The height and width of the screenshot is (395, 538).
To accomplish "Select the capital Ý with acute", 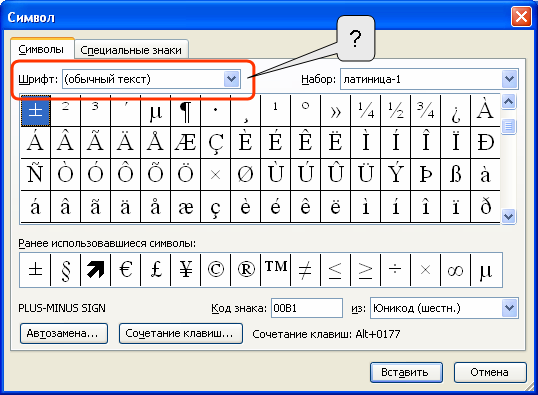I will pyautogui.click(x=396, y=174).
